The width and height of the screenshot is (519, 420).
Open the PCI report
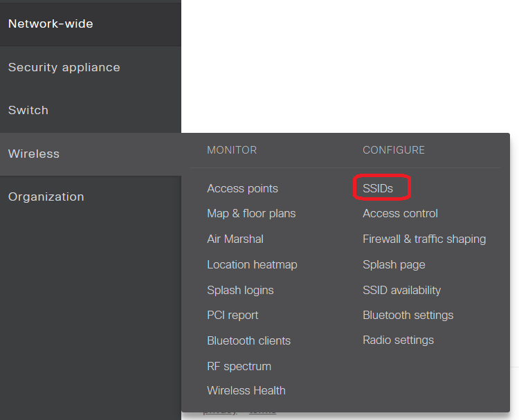(233, 316)
